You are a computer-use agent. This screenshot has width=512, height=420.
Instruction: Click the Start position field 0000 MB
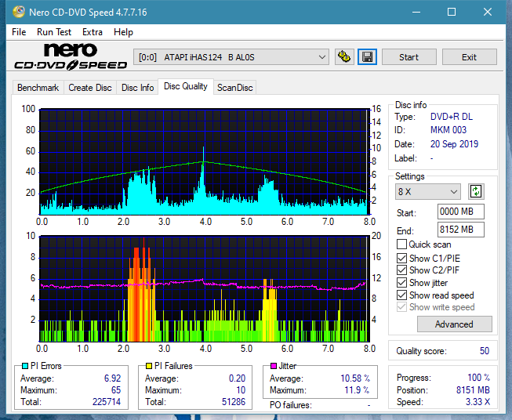coord(460,212)
